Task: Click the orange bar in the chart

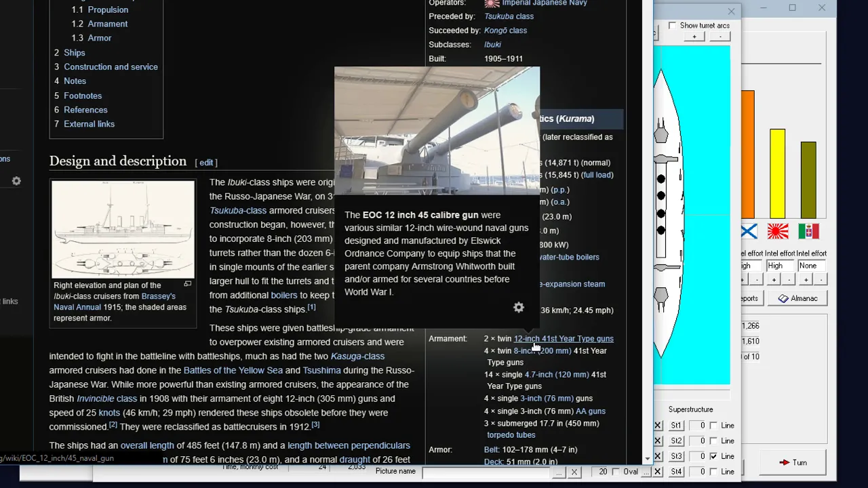Action: click(747, 155)
